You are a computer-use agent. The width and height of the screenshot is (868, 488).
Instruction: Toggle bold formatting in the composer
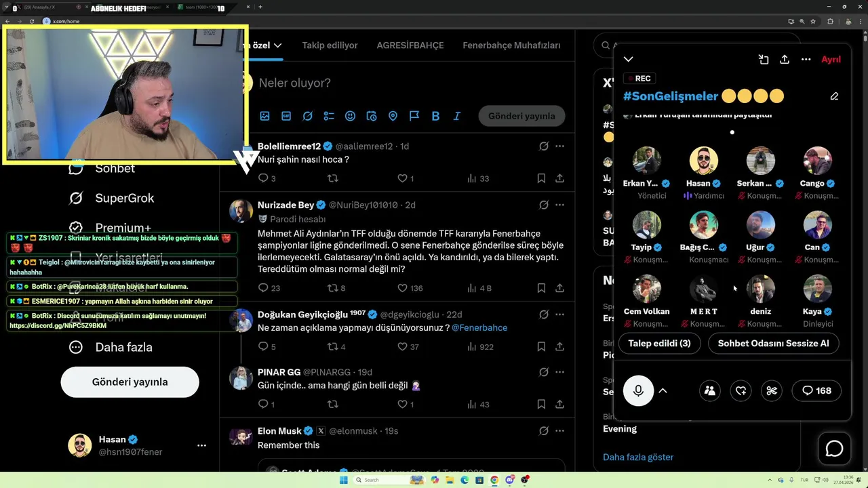435,116
